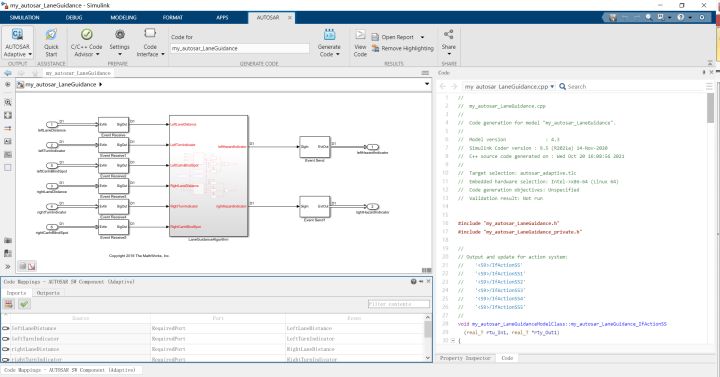Click the Area box palette icon
The image size is (720, 377).
[8, 168]
